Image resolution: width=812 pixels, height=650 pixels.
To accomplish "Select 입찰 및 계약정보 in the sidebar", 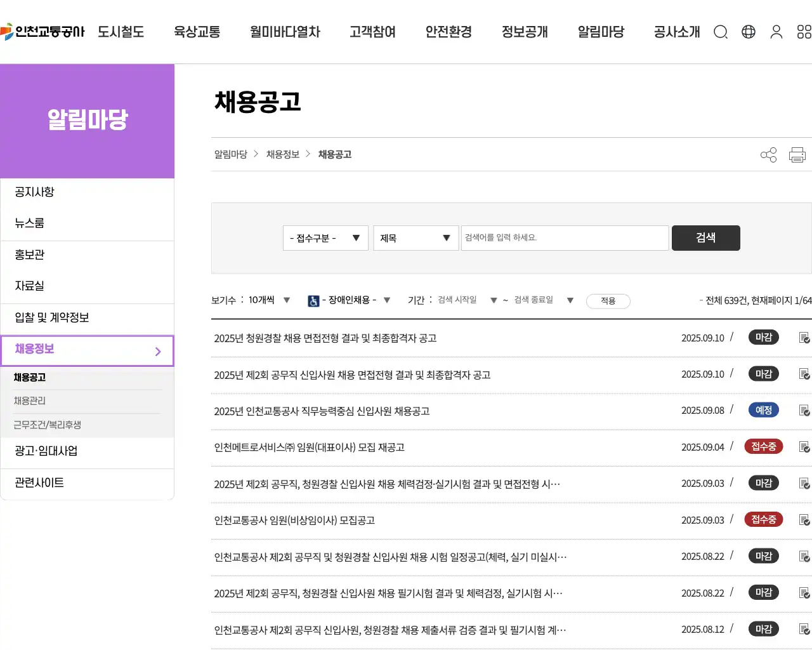I will coord(87,318).
